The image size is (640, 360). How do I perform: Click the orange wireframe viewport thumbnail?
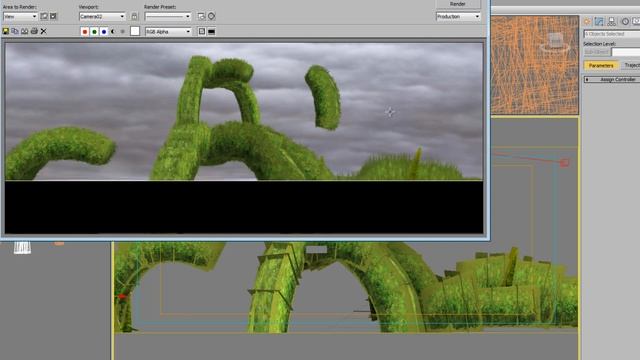click(534, 65)
